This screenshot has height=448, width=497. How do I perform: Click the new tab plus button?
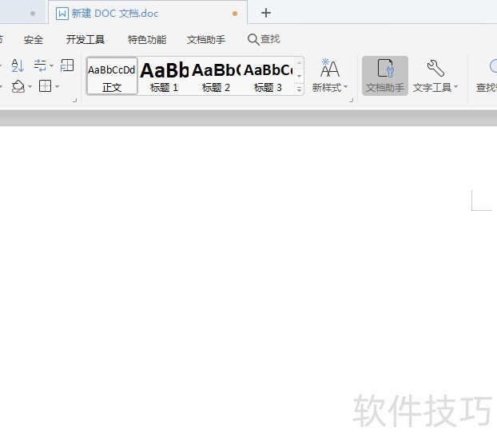click(266, 13)
